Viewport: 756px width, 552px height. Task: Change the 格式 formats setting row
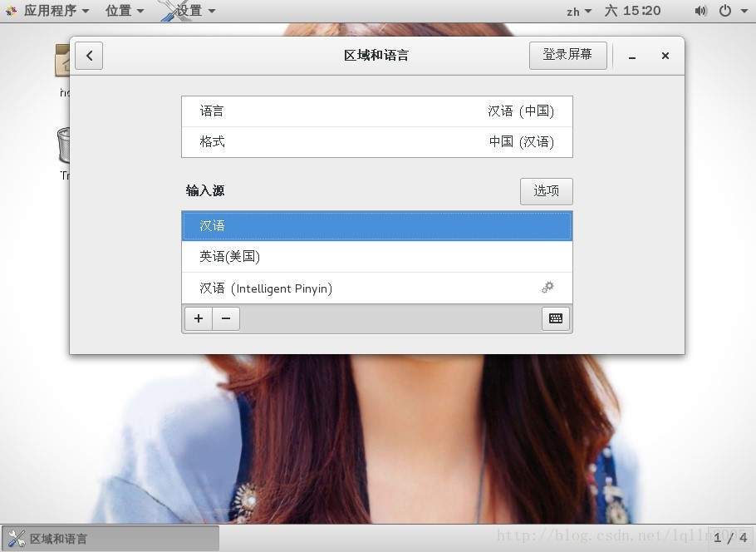click(377, 142)
